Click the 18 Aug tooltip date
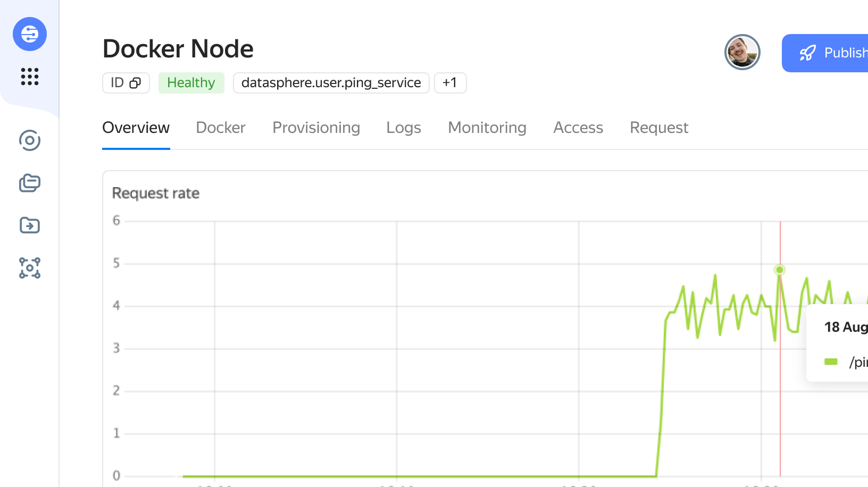The width and height of the screenshot is (868, 487). pyautogui.click(x=846, y=327)
